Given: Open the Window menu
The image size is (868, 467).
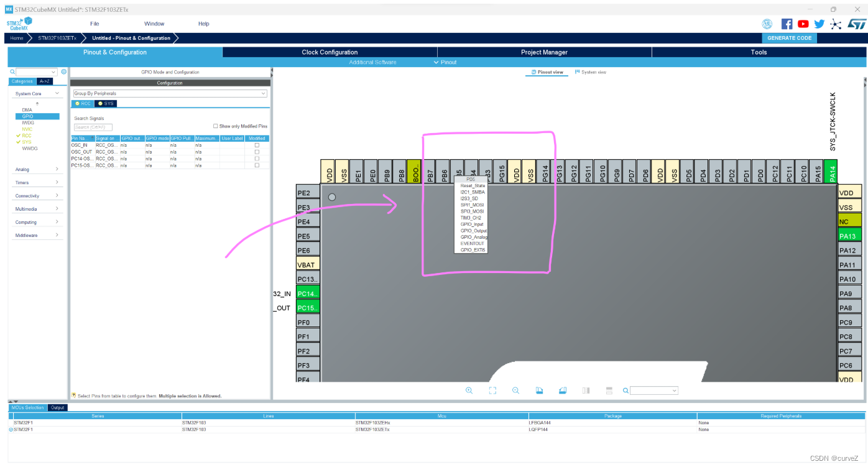Looking at the screenshot, I should pos(154,24).
